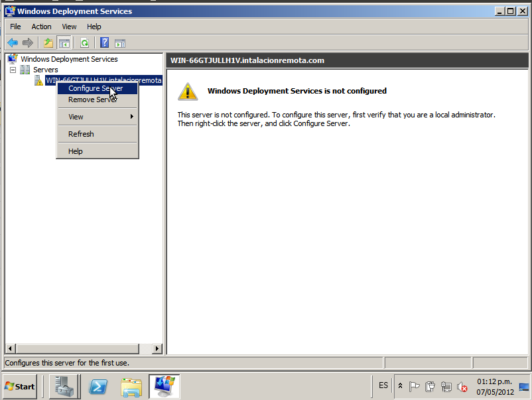Choose Remove Server from context menu

[x=98, y=100]
